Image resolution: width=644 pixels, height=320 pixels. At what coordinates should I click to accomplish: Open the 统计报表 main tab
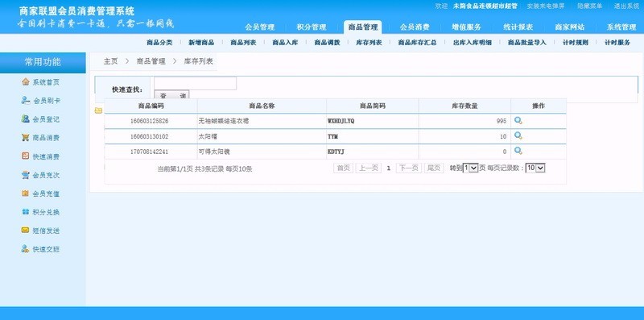coord(518,27)
